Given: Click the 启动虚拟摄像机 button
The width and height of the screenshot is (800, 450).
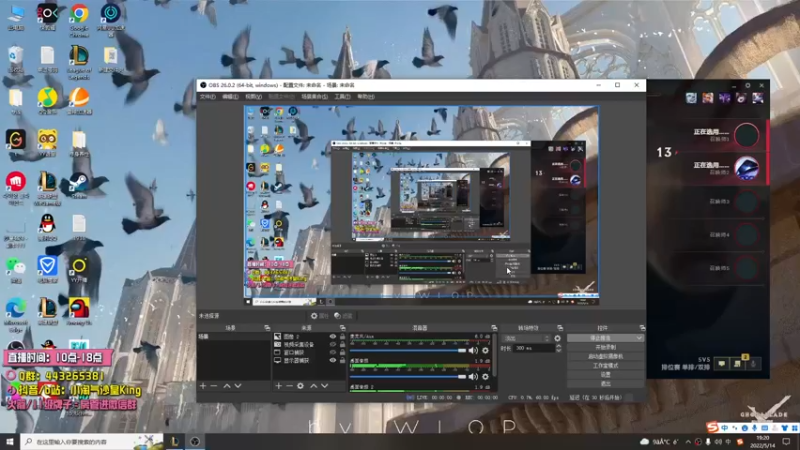Looking at the screenshot, I should 605,357.
